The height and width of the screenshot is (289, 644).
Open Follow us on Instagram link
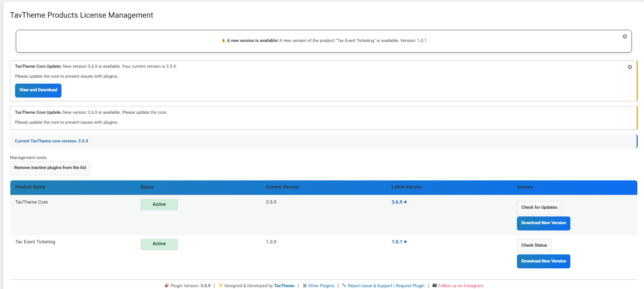click(461, 286)
